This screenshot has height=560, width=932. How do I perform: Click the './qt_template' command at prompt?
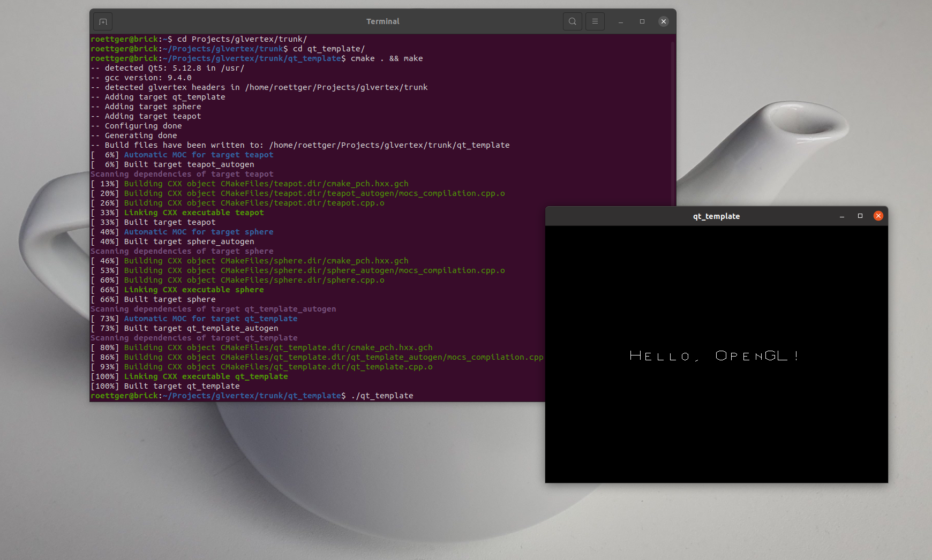(x=382, y=396)
